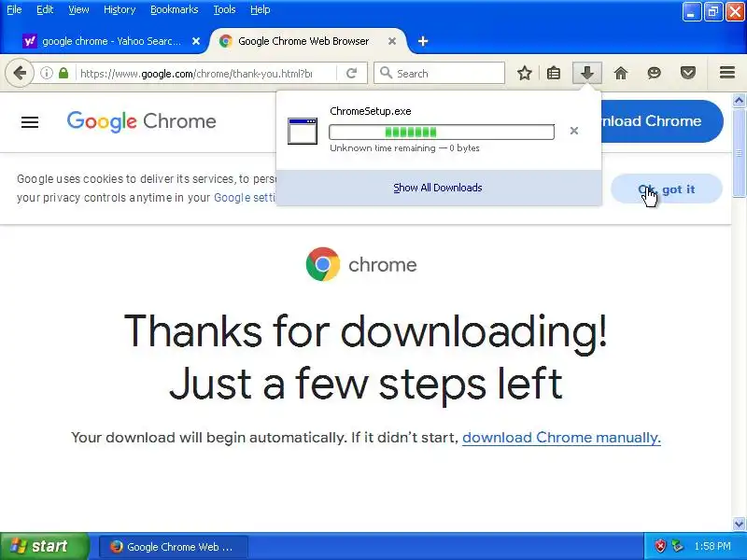Cancel the ChromeSetup.exe download
This screenshot has width=747, height=560.
point(574,131)
